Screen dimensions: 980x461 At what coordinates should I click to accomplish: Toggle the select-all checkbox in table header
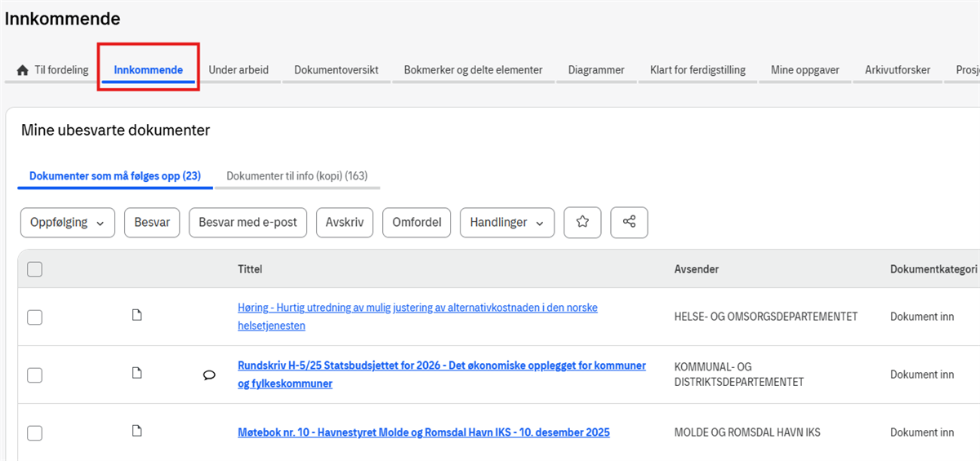tap(34, 269)
